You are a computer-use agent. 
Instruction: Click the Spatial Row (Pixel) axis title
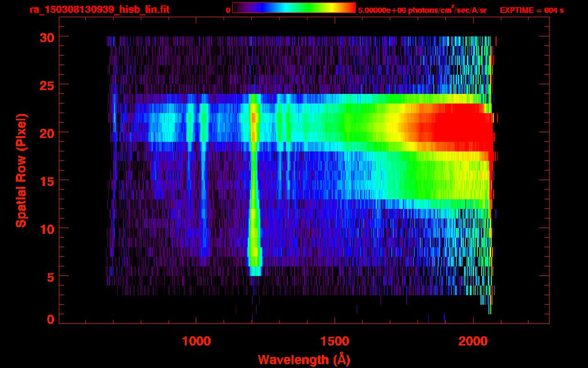click(22, 170)
